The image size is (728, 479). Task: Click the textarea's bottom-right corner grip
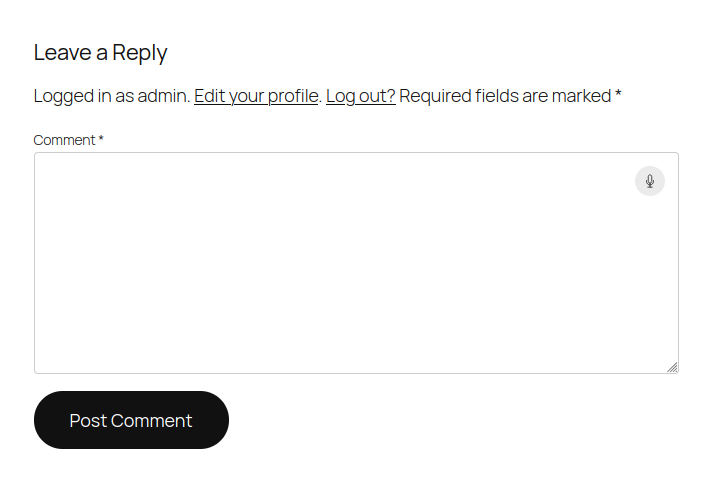[x=672, y=367]
